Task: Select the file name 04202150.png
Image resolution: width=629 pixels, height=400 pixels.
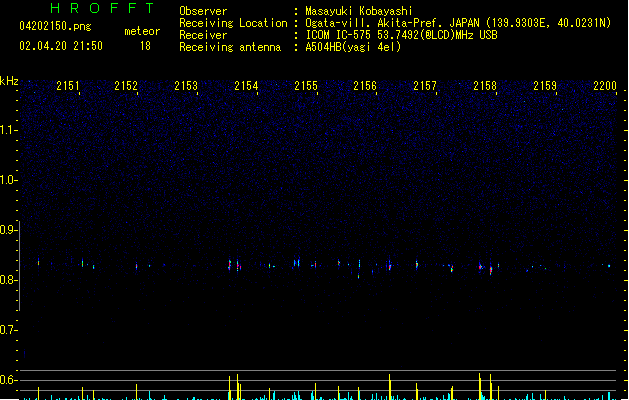Action: click(x=55, y=26)
